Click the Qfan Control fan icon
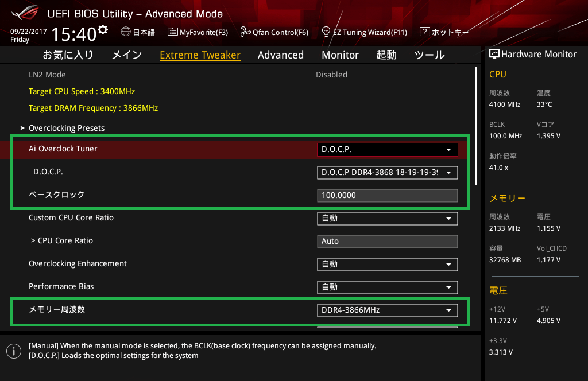The image size is (588, 381). 245,32
